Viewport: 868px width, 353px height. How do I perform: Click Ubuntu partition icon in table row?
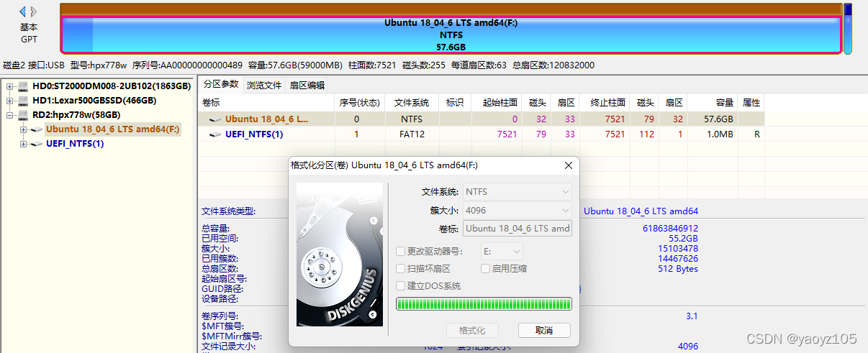[215, 119]
